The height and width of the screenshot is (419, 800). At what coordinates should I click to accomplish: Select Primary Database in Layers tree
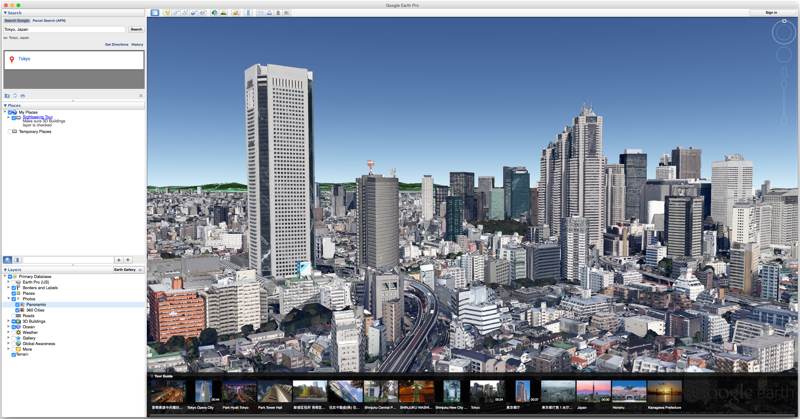point(35,277)
